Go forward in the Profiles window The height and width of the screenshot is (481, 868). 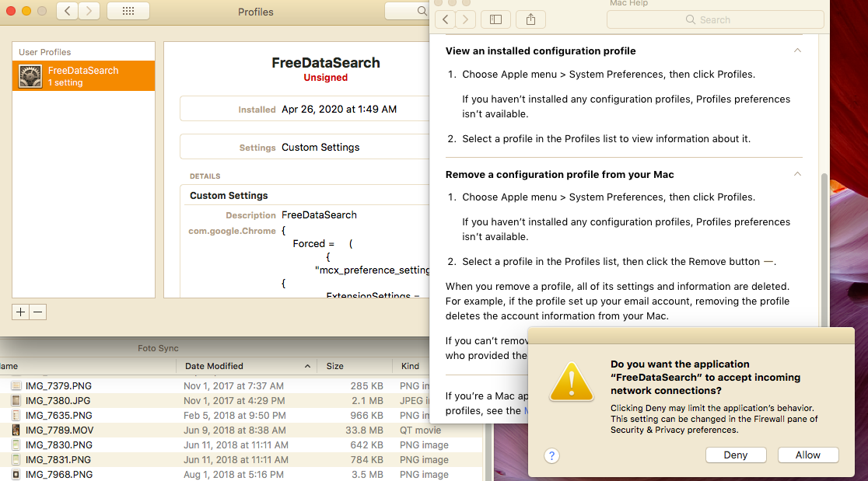click(x=89, y=11)
